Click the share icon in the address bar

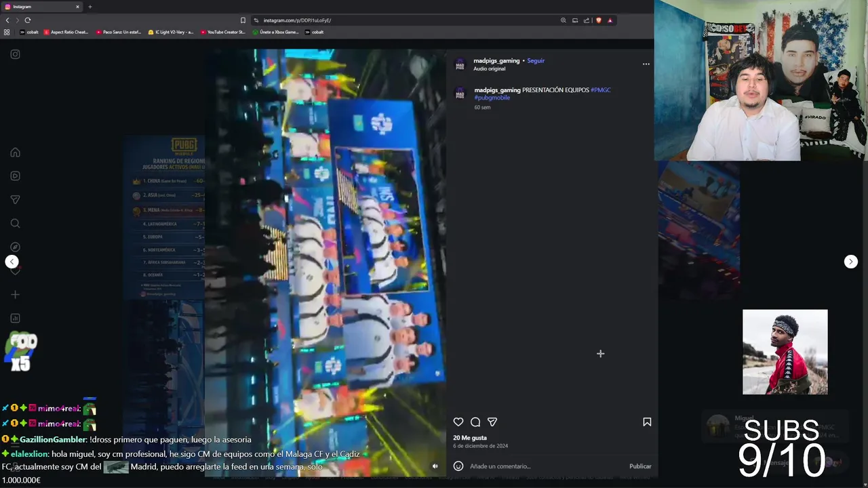click(587, 20)
